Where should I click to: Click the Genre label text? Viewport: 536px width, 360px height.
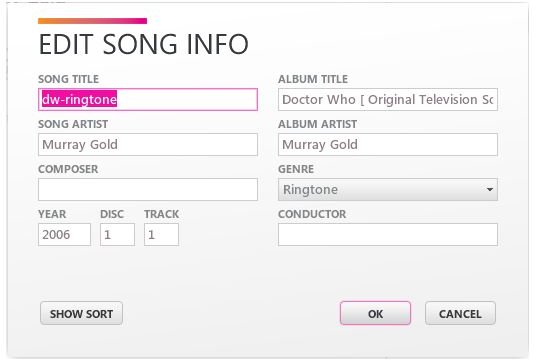(296, 169)
